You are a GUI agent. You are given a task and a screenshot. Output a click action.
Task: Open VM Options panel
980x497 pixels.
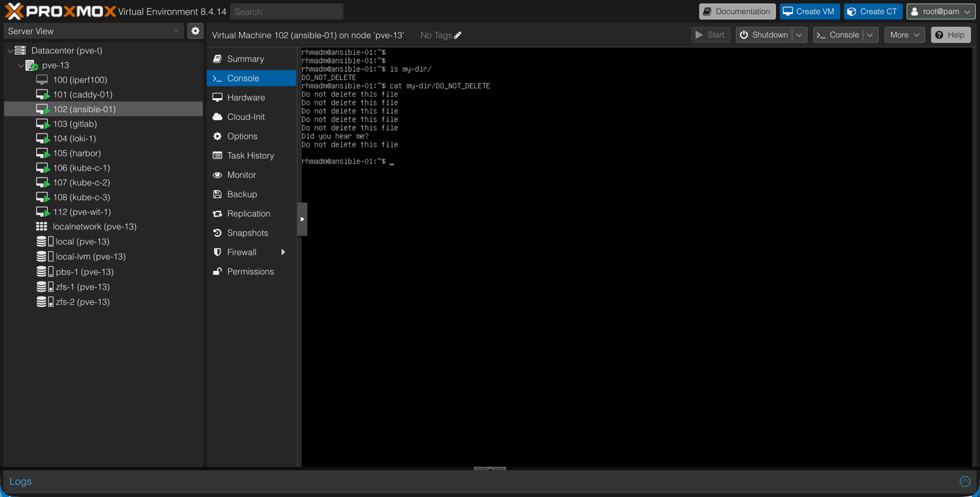click(x=251, y=136)
